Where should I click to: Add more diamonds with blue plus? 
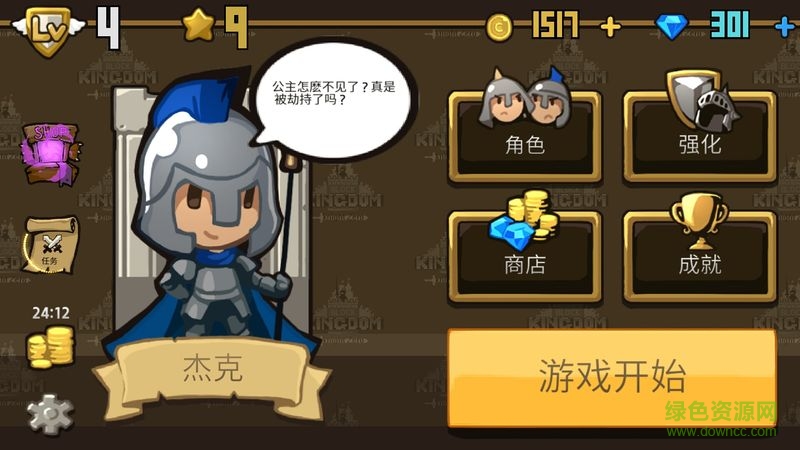point(786,27)
